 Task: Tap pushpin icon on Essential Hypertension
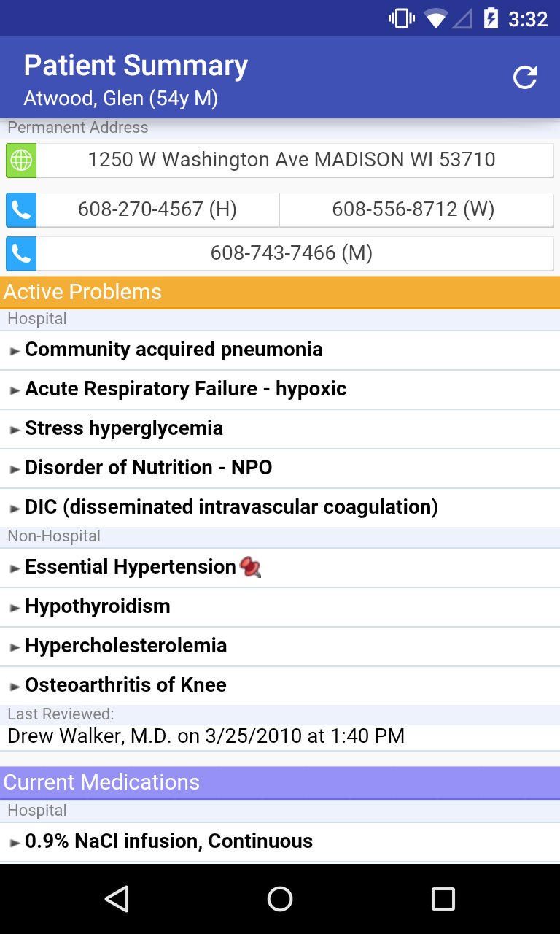(250, 567)
